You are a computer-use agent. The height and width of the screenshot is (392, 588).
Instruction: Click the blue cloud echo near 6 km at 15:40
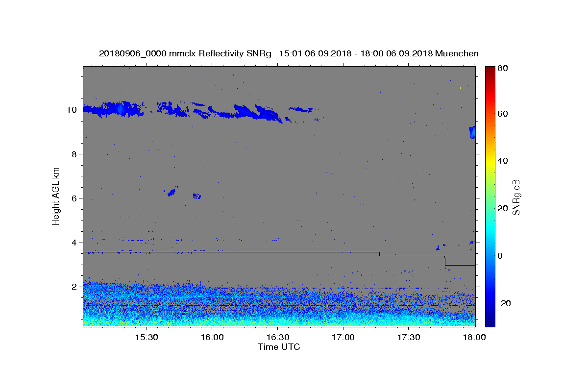click(172, 192)
